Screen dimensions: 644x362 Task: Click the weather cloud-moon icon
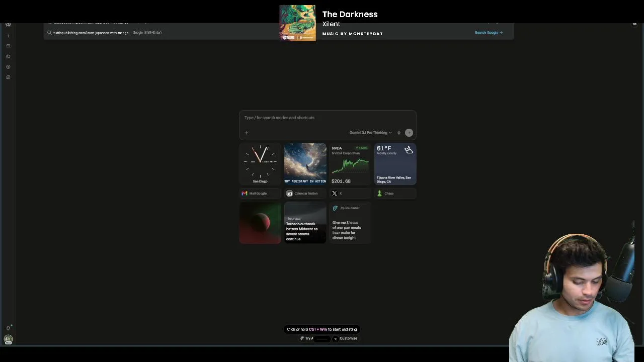pyautogui.click(x=409, y=150)
